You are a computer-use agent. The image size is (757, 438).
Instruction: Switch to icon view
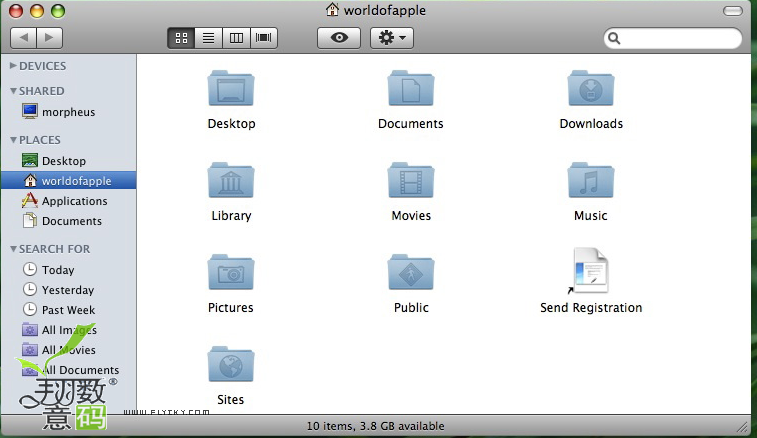tap(181, 38)
